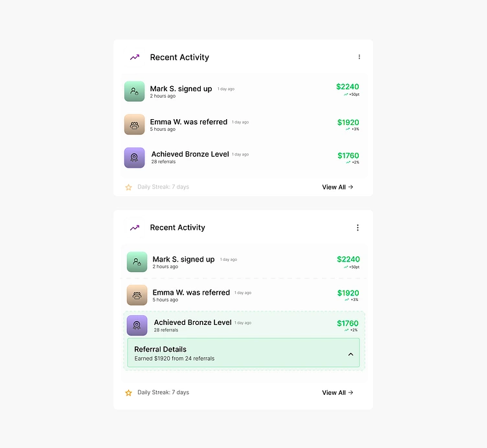The width and height of the screenshot is (487, 448).
Task: Open kebab menu in top Recent Activity card
Action: tap(359, 57)
